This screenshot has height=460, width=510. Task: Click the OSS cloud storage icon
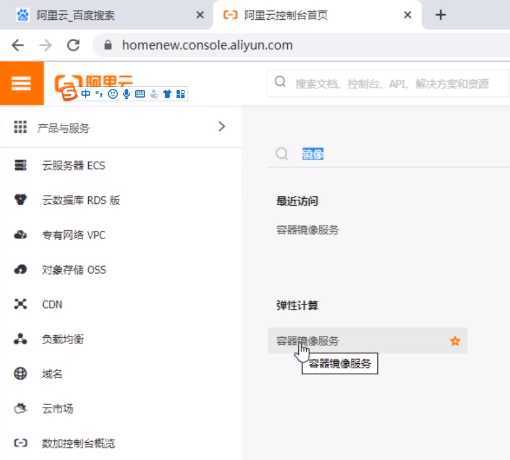pos(20,269)
